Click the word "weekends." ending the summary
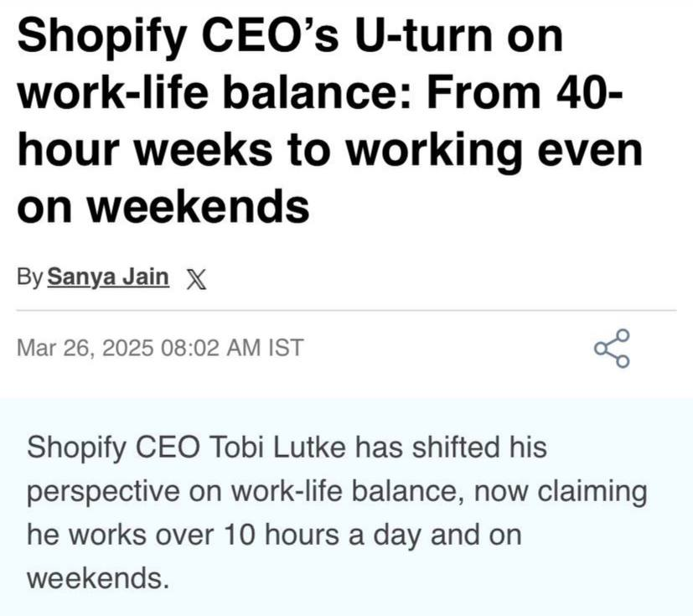Image resolution: width=693 pixels, height=616 pixels. coord(98,577)
